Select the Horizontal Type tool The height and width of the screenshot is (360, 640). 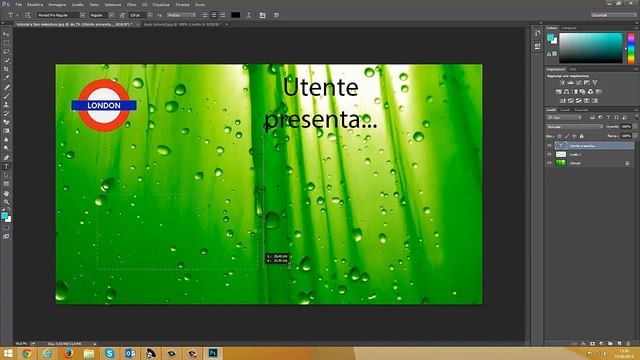point(6,167)
